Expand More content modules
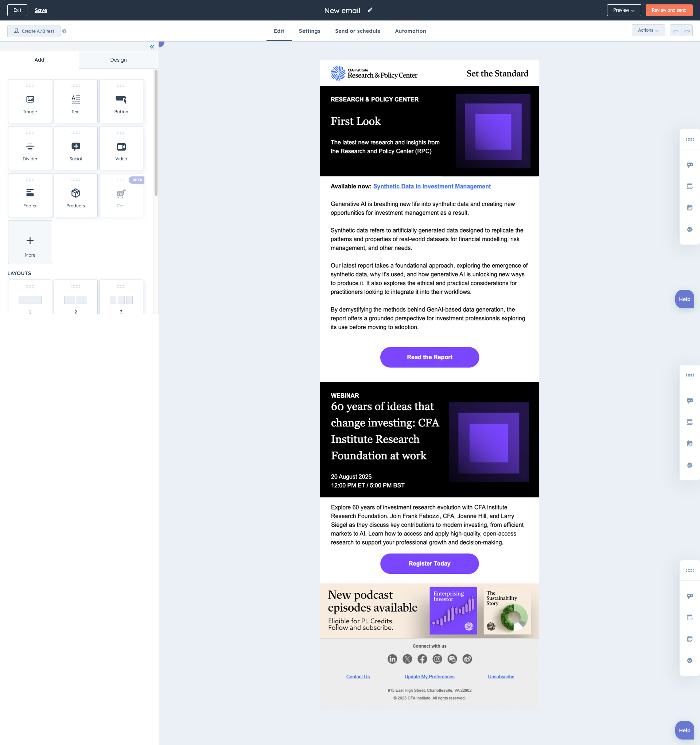The height and width of the screenshot is (745, 700). (x=30, y=242)
